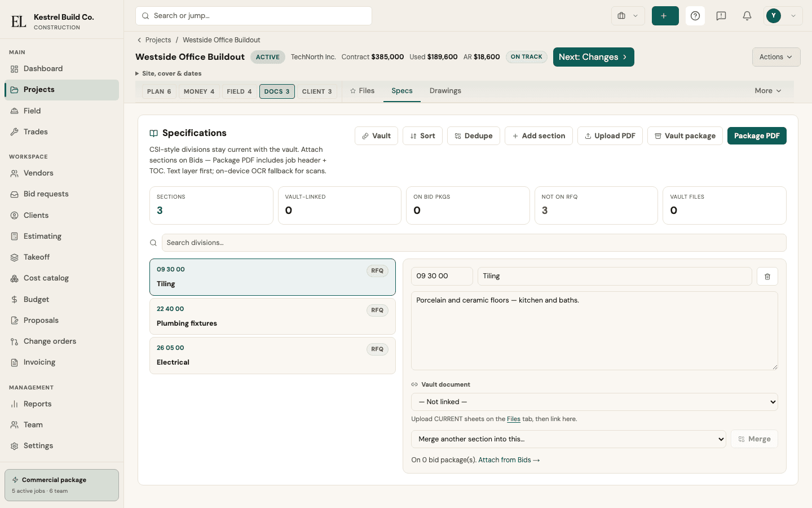Open Reports in the sidebar
812x508 pixels.
(x=62, y=404)
